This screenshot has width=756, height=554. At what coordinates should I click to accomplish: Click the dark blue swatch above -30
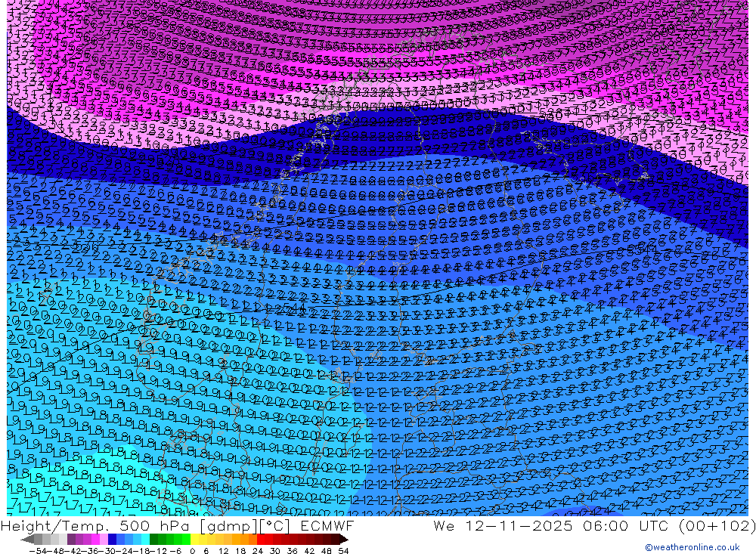point(112,540)
